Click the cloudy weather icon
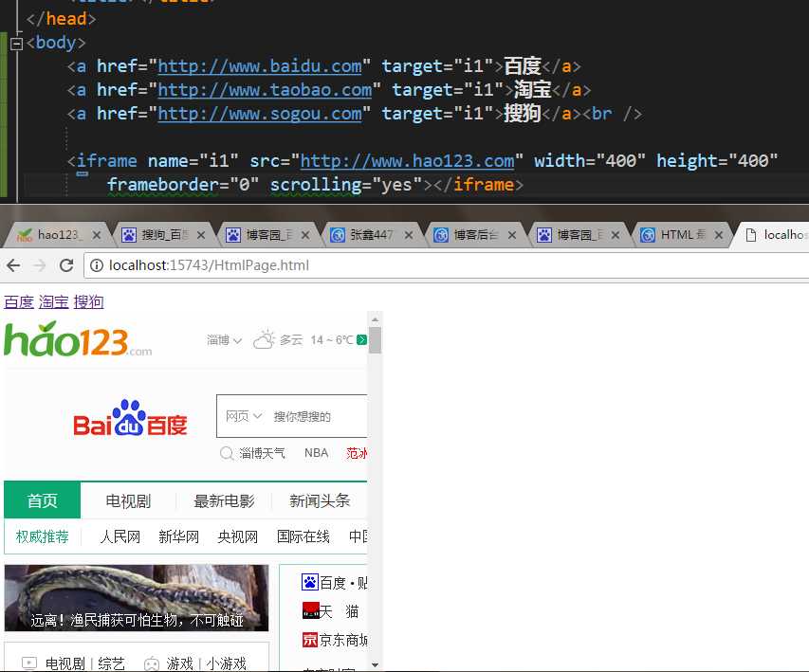Viewport: 809px width, 672px height. pyautogui.click(x=265, y=340)
